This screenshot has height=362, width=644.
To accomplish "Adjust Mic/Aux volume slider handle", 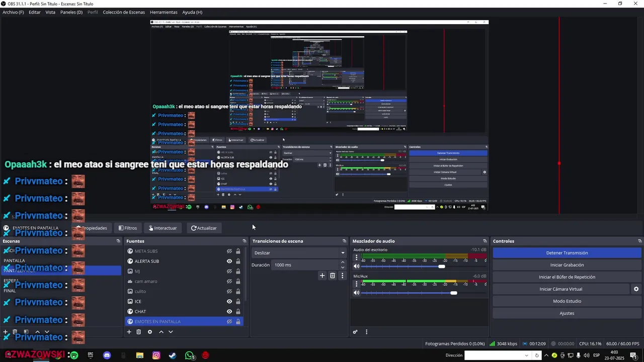I will 453,293.
